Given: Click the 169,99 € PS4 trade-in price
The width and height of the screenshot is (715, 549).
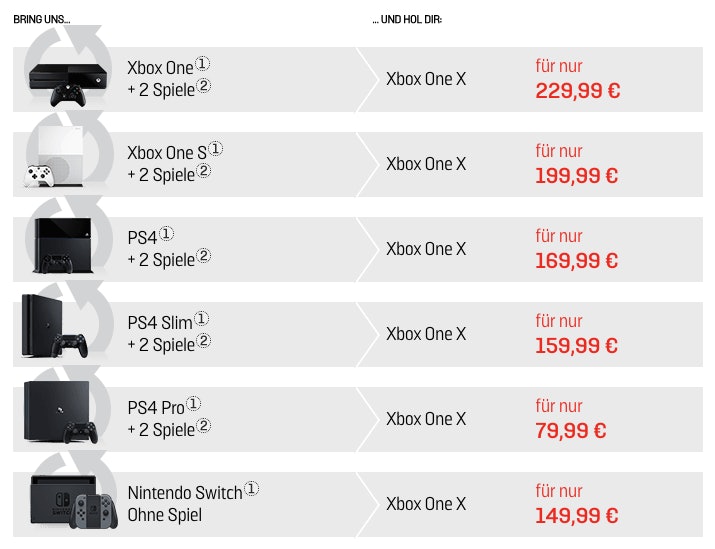Looking at the screenshot, I should (577, 262).
